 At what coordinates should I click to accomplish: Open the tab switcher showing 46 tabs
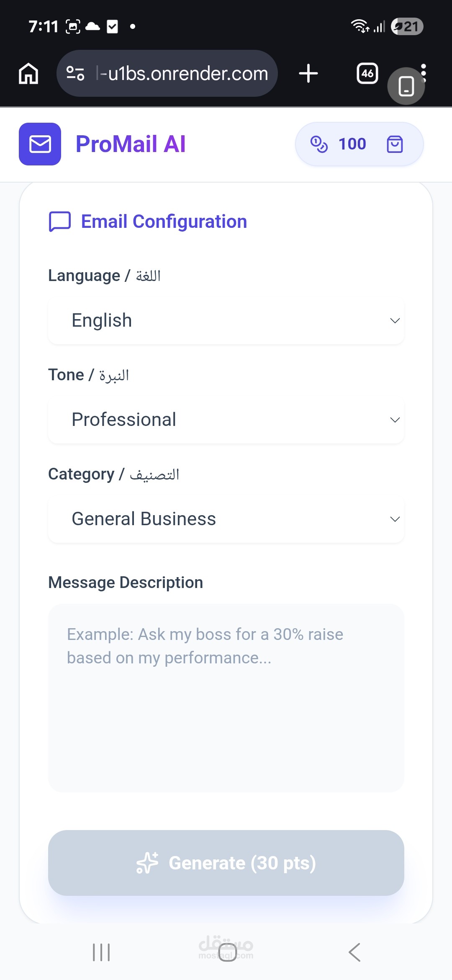coord(367,74)
